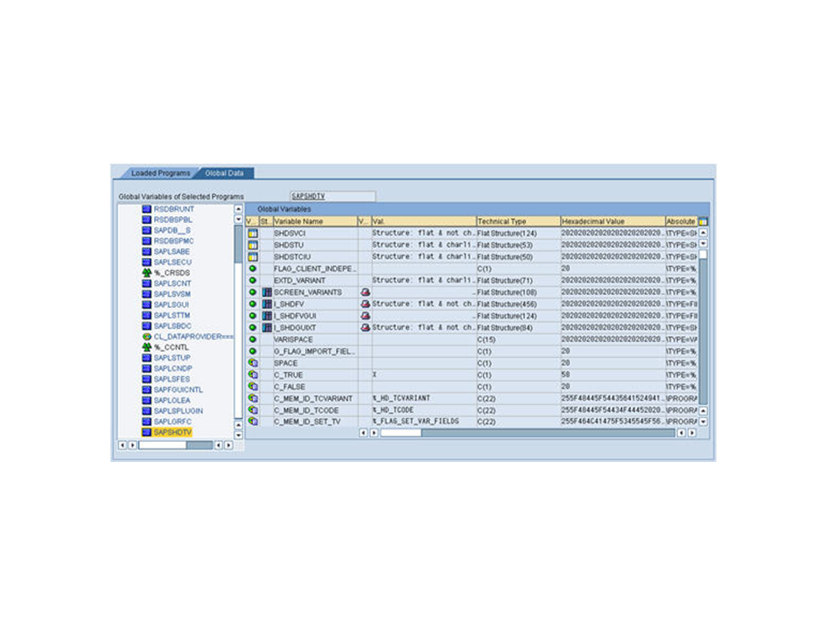Screen dimensions: 840x630
Task: Click the Technical Type column header
Action: coord(516,221)
